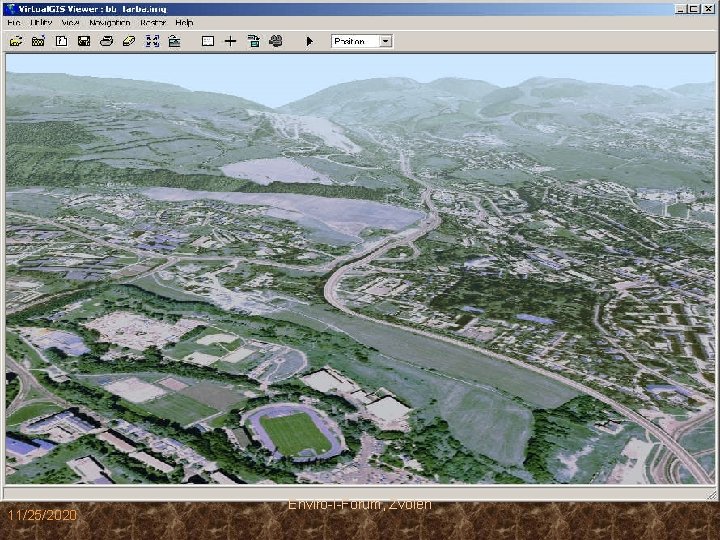Viewport: 720px width, 540px height.
Task: Click the Position combo box field
Action: 353,42
